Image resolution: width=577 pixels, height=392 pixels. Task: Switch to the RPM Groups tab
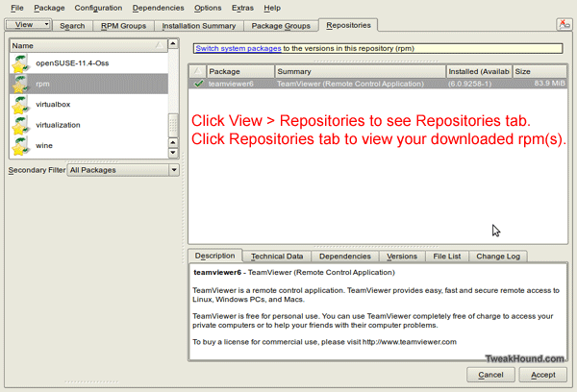pyautogui.click(x=123, y=26)
